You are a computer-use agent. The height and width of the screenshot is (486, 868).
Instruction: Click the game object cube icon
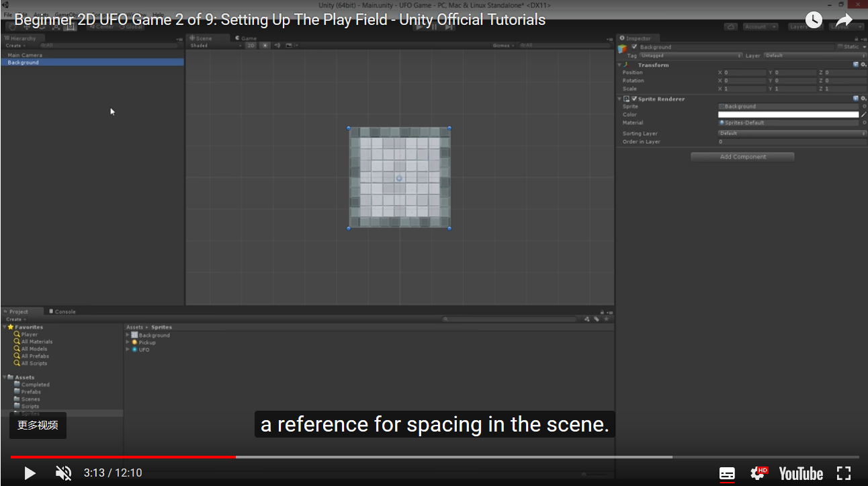click(623, 48)
